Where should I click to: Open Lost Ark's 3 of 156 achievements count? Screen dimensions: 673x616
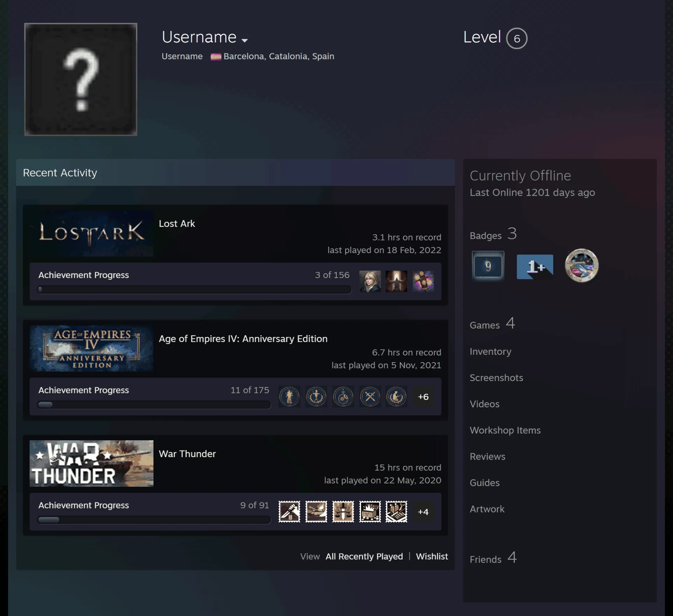332,275
